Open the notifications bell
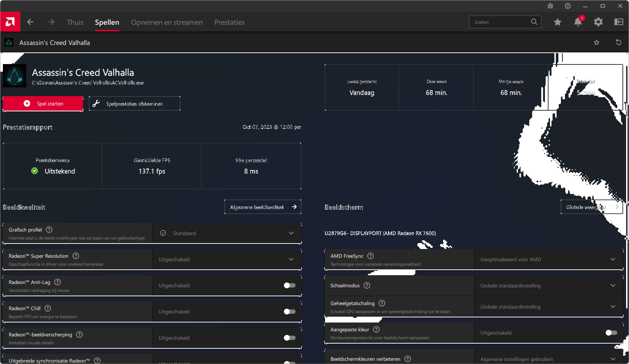 578,22
